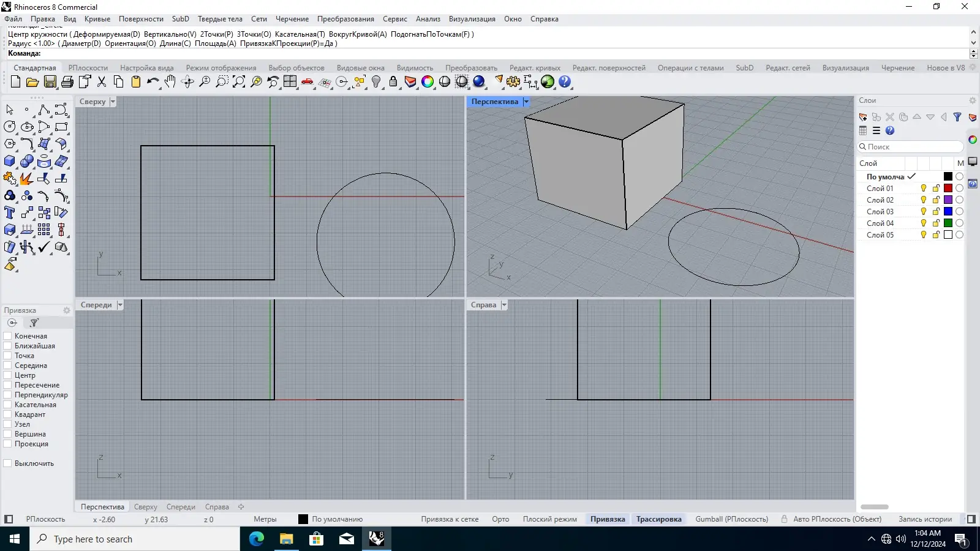Open the Кривые menu
This screenshot has width=980, height=551.
pyautogui.click(x=97, y=19)
